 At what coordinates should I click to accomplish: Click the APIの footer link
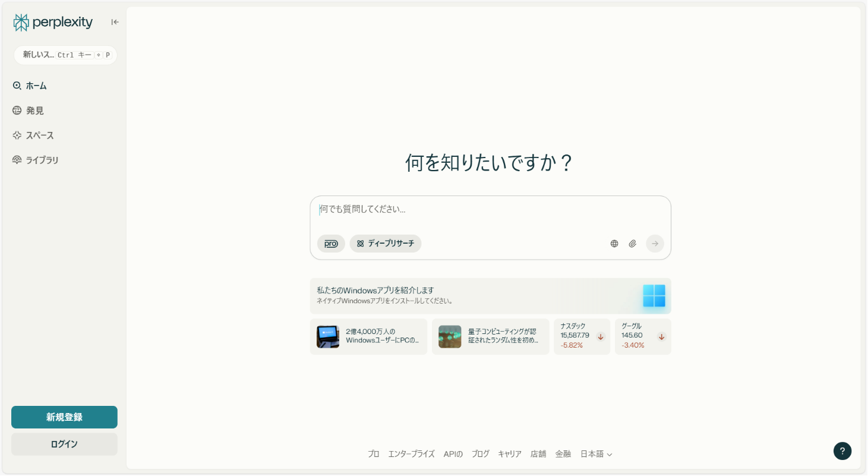[453, 454]
